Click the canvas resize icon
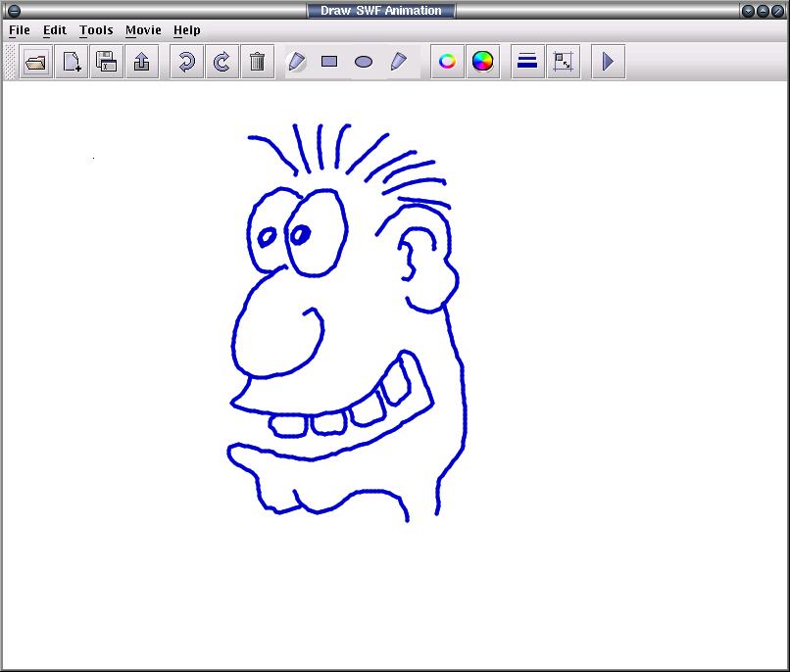790x672 pixels. click(563, 62)
